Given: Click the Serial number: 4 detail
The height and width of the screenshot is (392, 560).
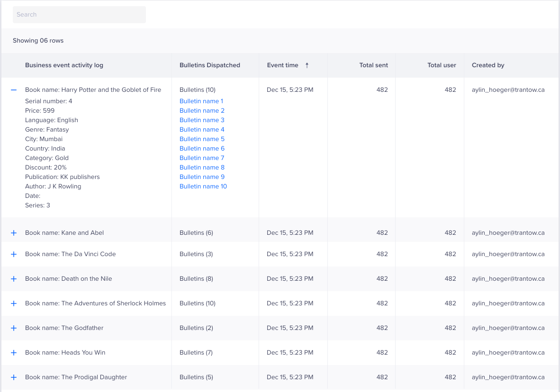Looking at the screenshot, I should pos(49,101).
